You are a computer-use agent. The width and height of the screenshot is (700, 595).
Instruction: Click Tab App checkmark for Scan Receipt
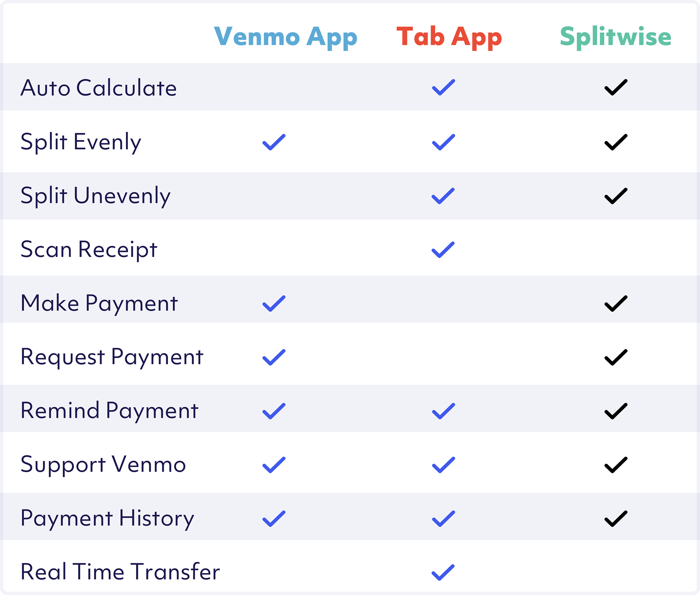(x=443, y=250)
